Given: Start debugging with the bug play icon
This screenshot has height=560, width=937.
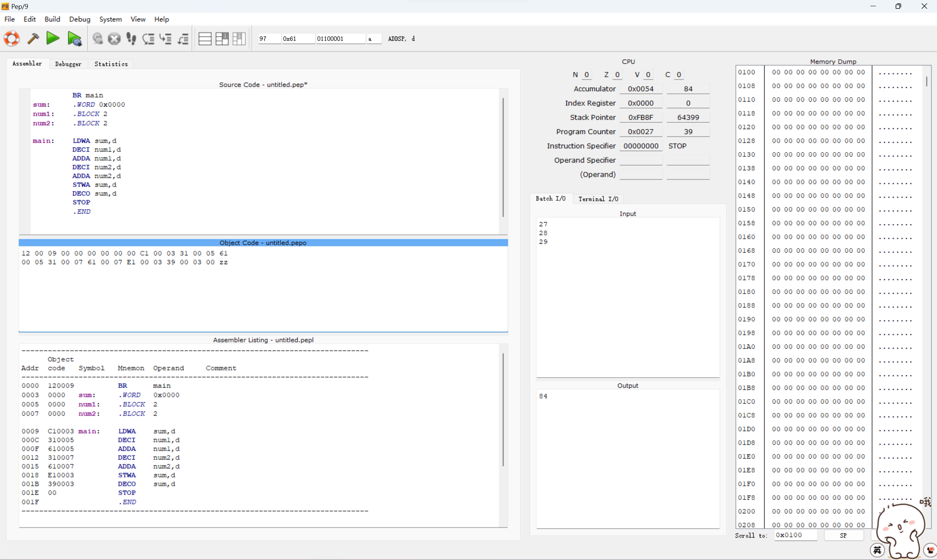Looking at the screenshot, I should (x=74, y=38).
